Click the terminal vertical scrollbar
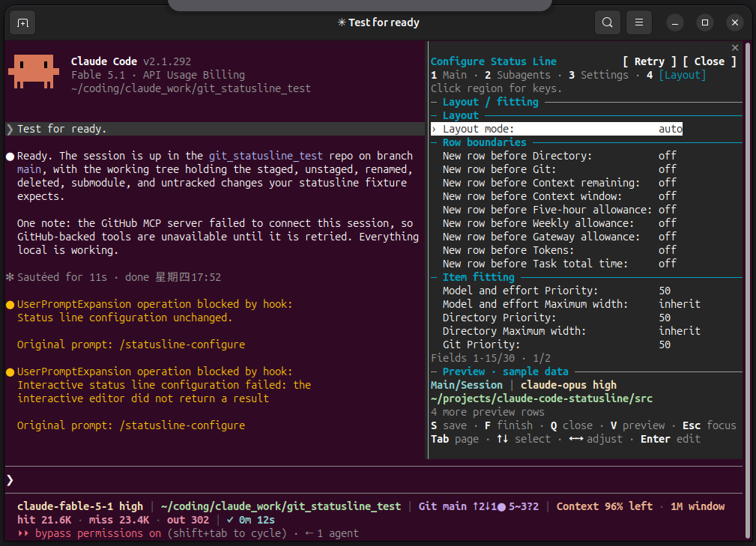The image size is (756, 546). pos(748,289)
